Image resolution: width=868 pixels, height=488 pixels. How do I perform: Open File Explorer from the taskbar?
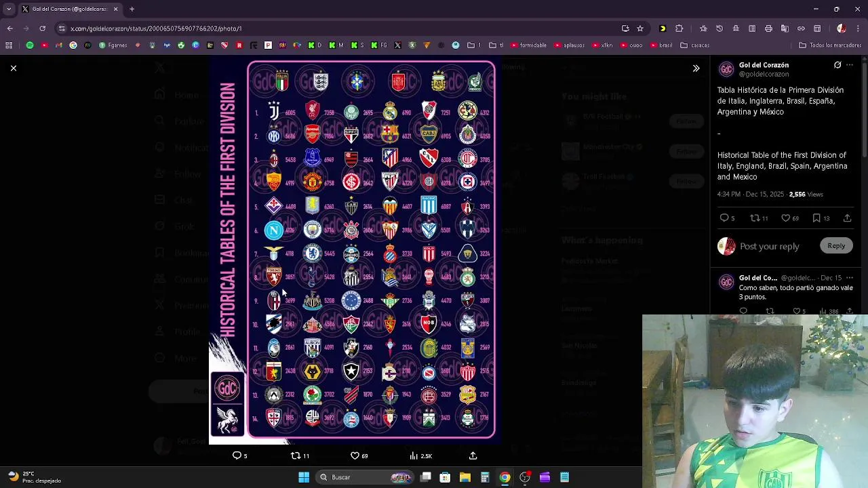(x=465, y=477)
